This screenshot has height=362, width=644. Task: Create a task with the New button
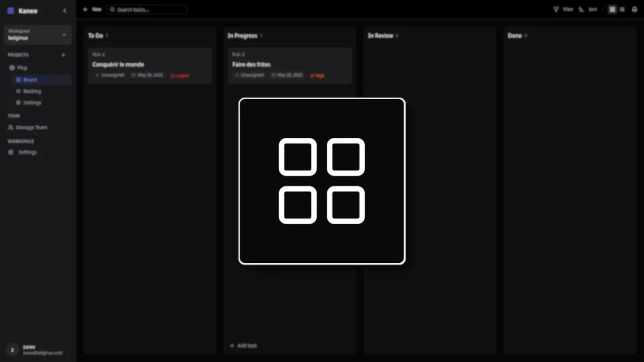(x=92, y=9)
